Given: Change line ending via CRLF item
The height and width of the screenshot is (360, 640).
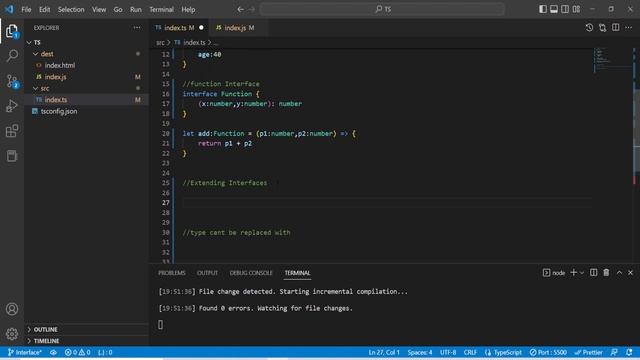Looking at the screenshot, I should pos(470,352).
